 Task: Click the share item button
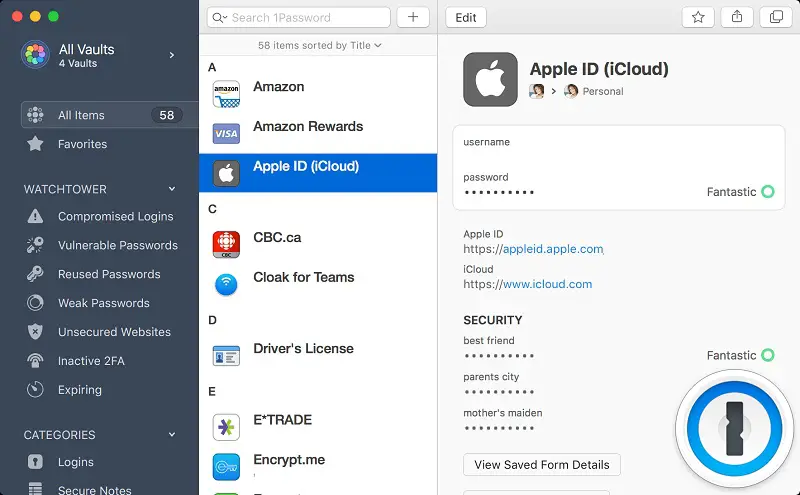[x=737, y=17]
